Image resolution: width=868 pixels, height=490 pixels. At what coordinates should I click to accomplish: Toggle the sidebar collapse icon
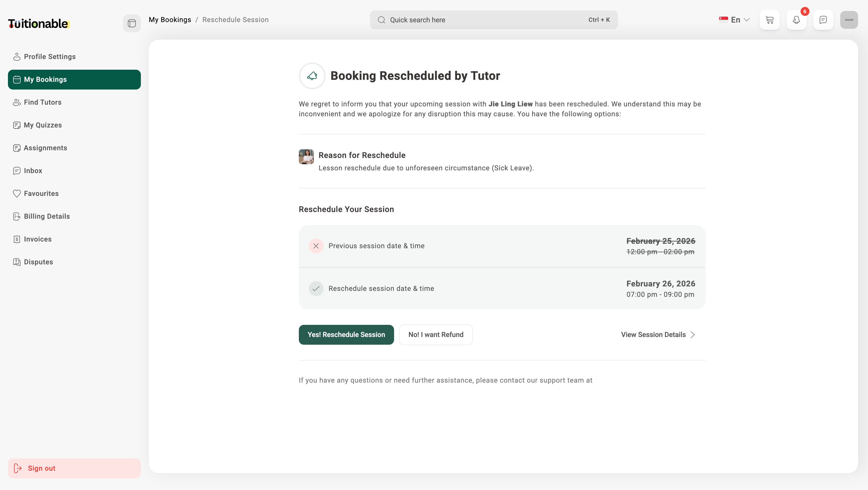132,23
